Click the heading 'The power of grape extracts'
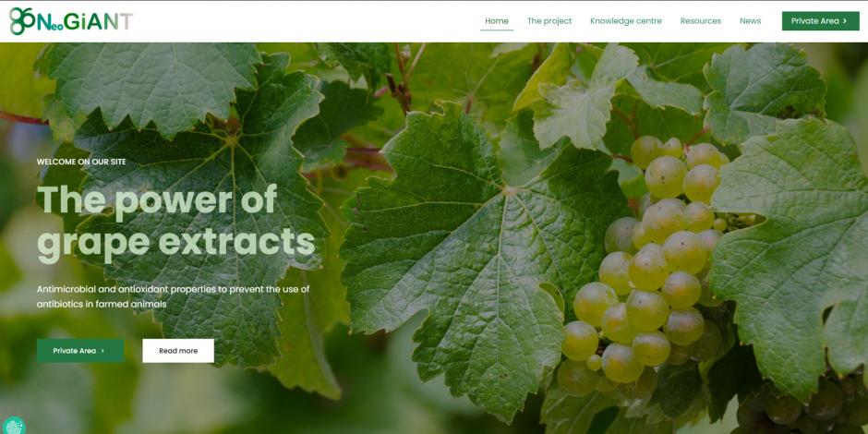868x434 pixels. [x=176, y=223]
